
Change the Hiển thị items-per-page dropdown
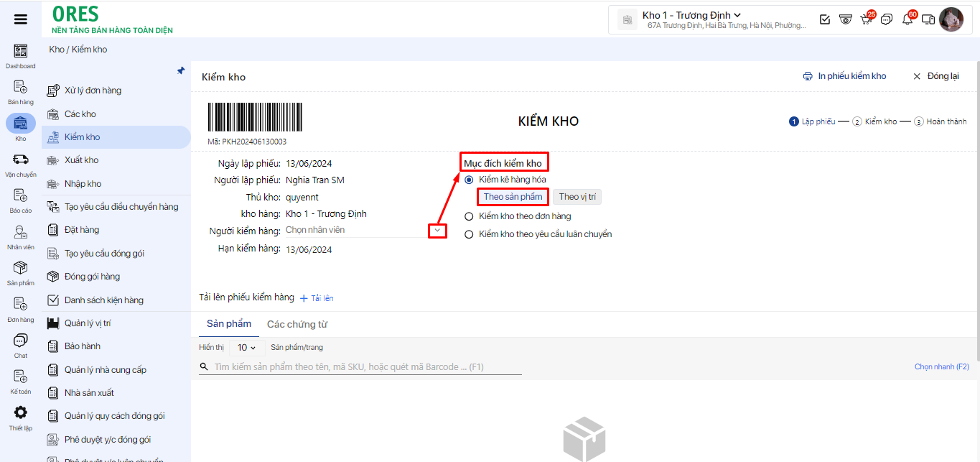click(x=246, y=348)
